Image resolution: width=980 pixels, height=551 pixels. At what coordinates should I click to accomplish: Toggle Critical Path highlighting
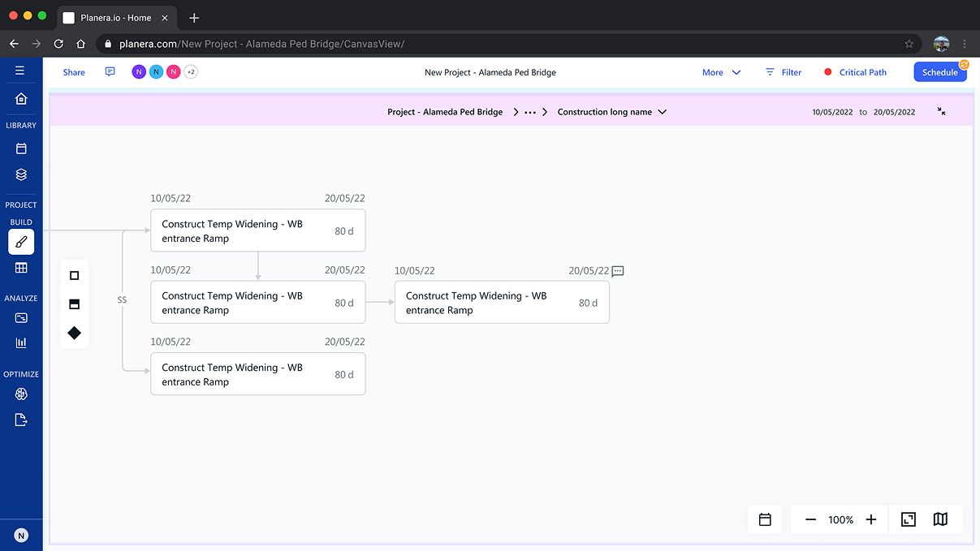(x=855, y=72)
